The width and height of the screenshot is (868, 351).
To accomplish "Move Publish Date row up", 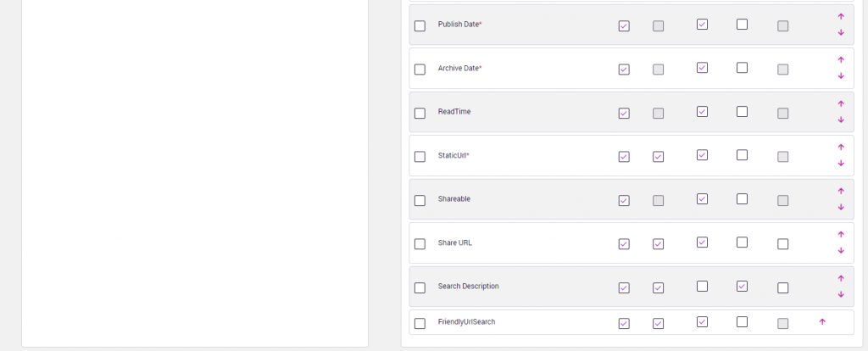I will pyautogui.click(x=841, y=16).
